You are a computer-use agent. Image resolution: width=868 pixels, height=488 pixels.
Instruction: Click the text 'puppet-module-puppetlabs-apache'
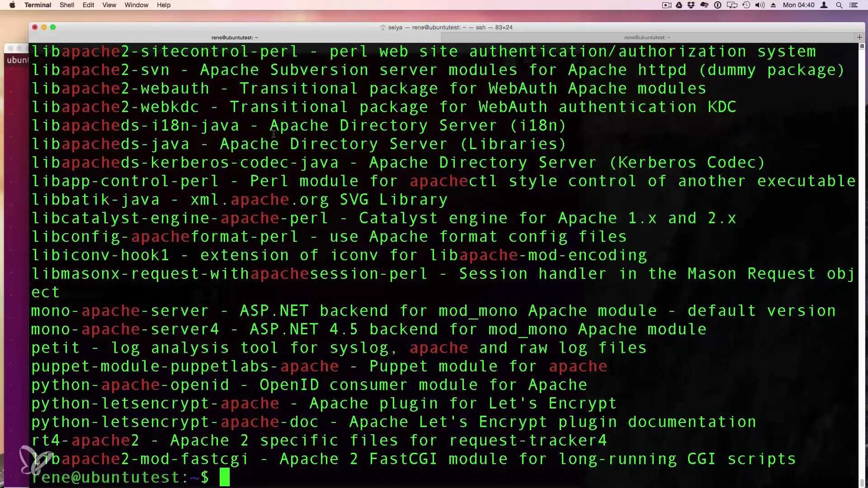185,366
